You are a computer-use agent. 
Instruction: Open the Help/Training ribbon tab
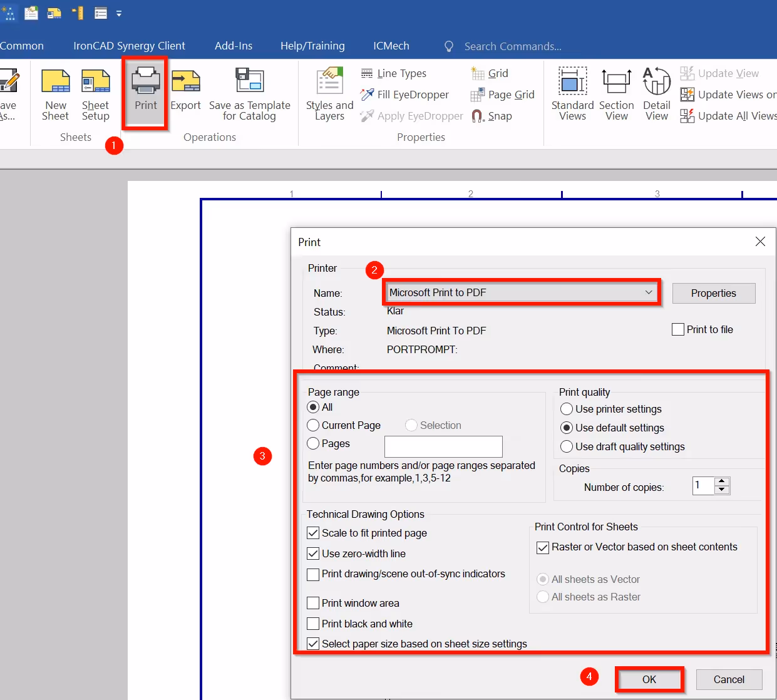(312, 45)
